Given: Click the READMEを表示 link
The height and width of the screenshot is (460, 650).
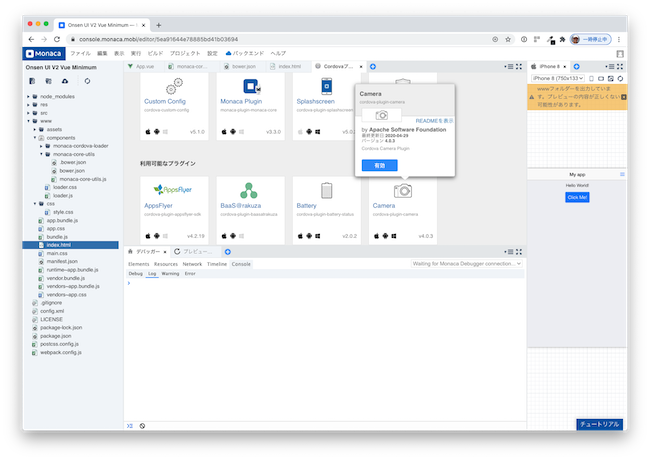Looking at the screenshot, I should (434, 121).
